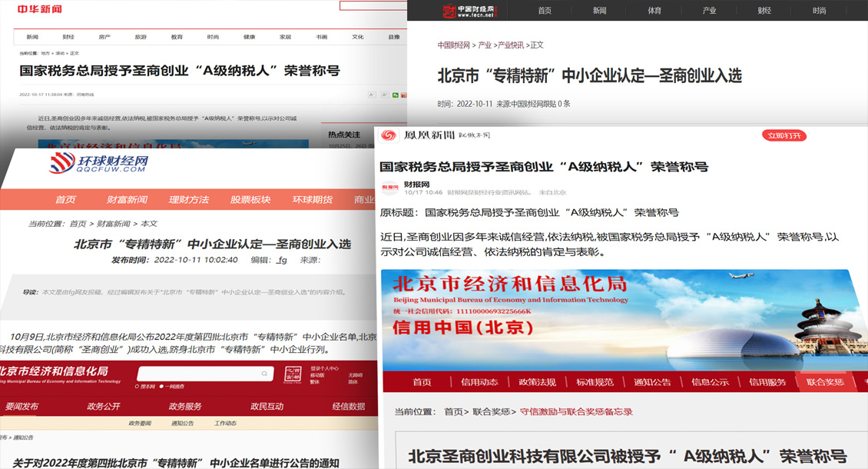Viewport: 868px width, 469px height.
Task: Click the green share icon near the font-size controls
Action: 396,95
